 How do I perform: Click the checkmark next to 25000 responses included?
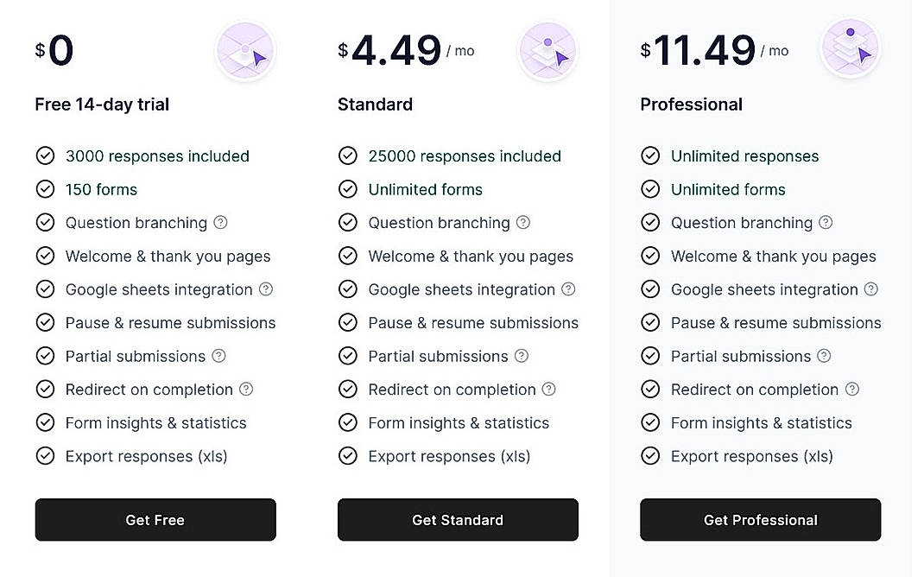click(348, 155)
